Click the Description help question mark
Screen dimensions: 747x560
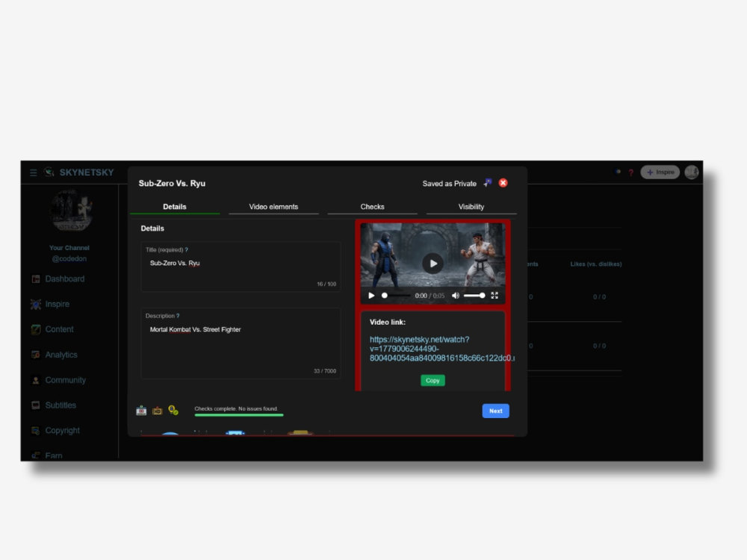tap(178, 316)
